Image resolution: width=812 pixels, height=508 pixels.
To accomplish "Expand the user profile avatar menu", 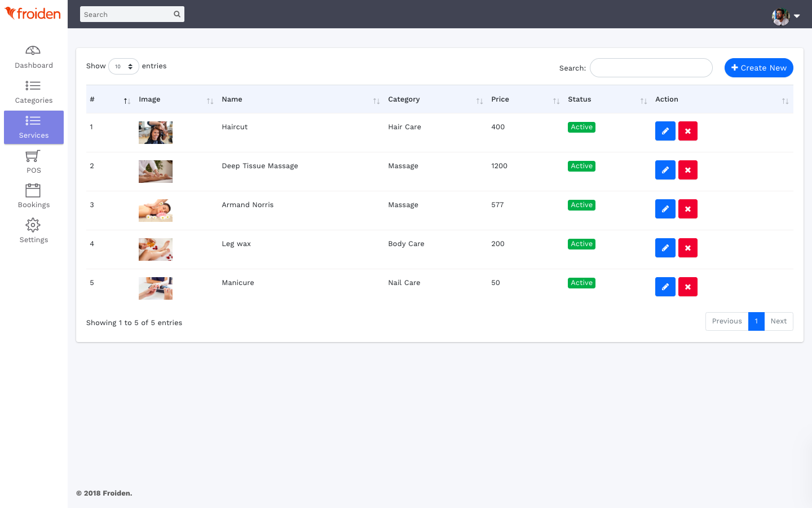I will coord(785,16).
